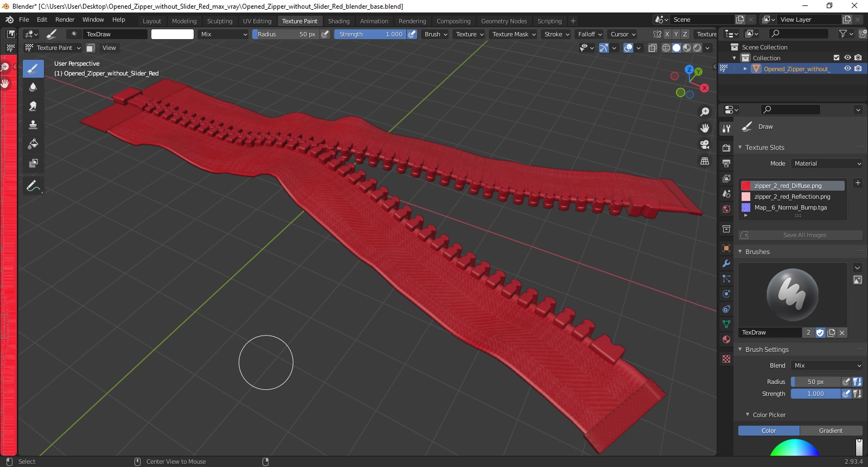Open the Object properties tab icon
Image resolution: width=868 pixels, height=467 pixels.
point(726,248)
